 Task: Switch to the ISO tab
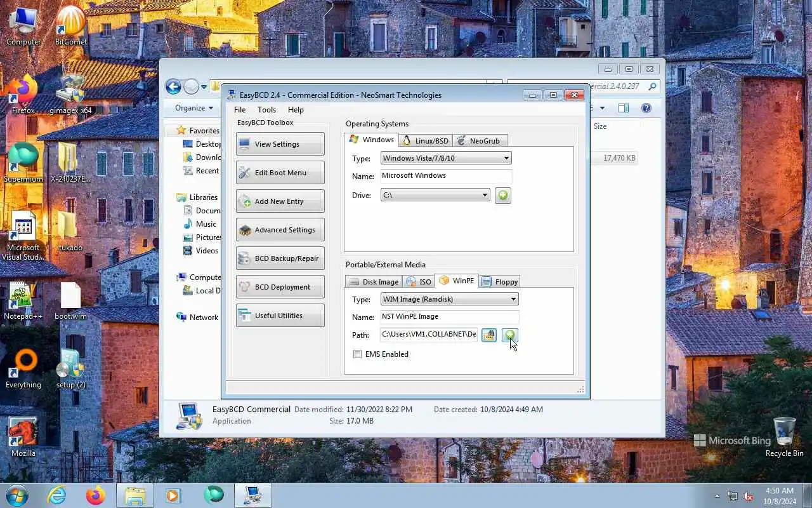tap(419, 282)
